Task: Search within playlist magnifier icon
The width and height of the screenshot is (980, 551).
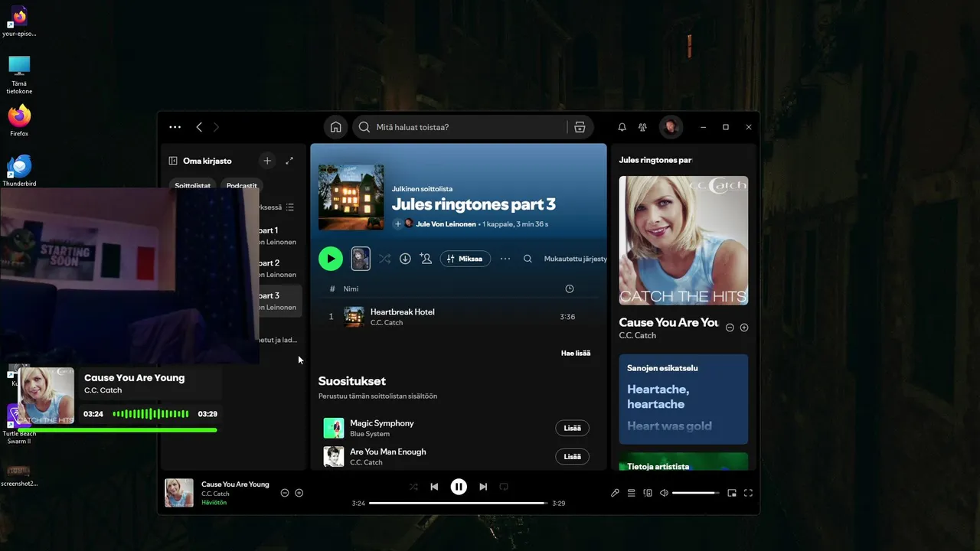Action: (x=528, y=259)
